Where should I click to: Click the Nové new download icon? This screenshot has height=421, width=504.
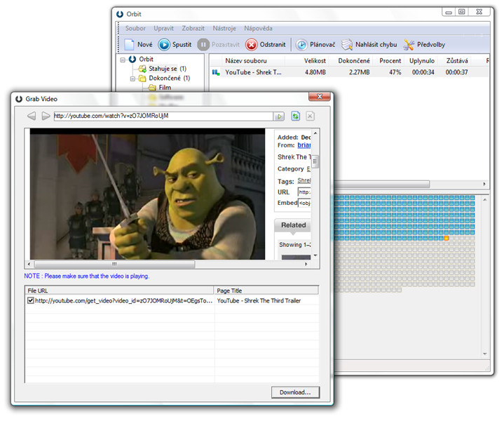(129, 44)
